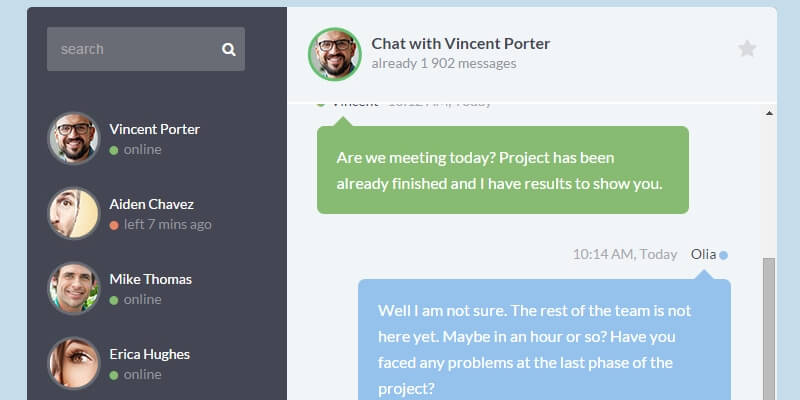Open Vincent Porter's avatar in the contact list

74,138
